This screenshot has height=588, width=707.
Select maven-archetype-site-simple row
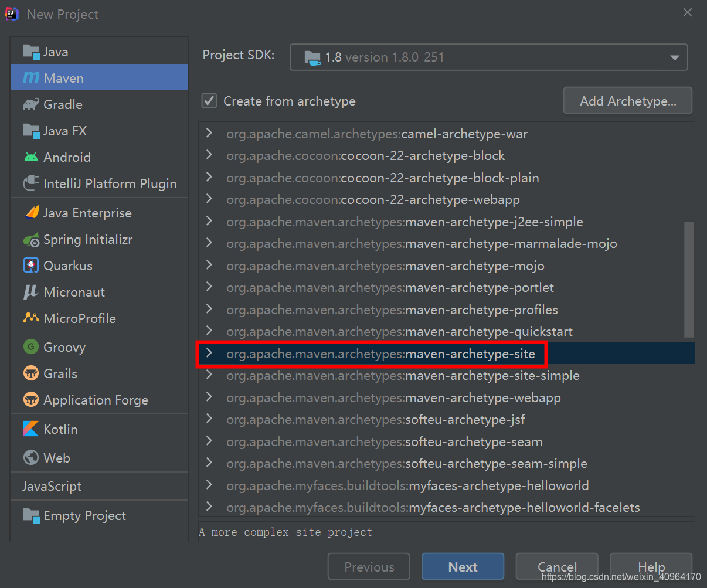[x=446, y=375]
